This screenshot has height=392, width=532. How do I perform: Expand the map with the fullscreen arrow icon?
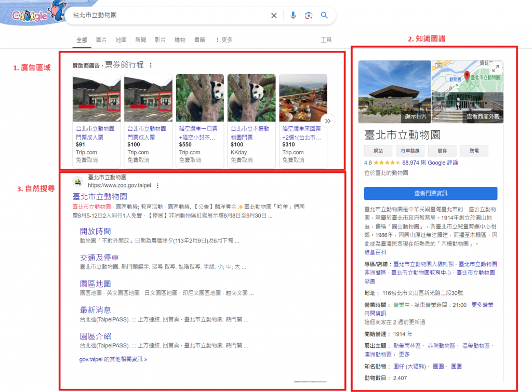tap(496, 68)
